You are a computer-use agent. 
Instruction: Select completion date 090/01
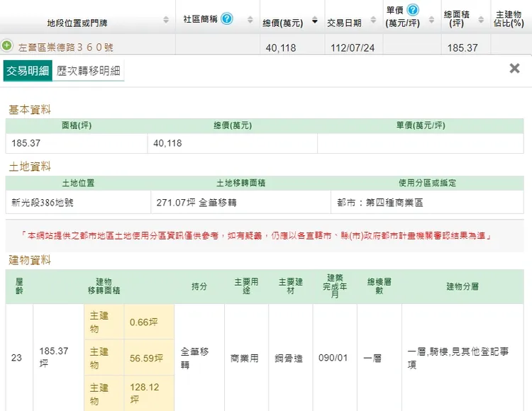[333, 358]
